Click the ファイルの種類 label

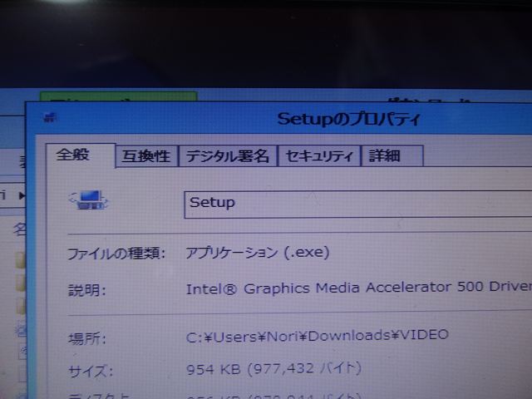(116, 254)
